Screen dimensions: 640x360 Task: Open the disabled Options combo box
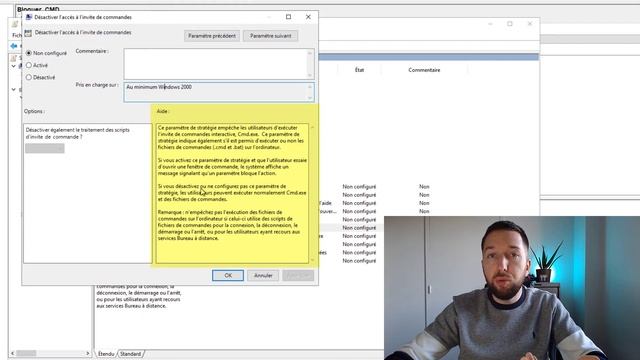click(x=45, y=148)
